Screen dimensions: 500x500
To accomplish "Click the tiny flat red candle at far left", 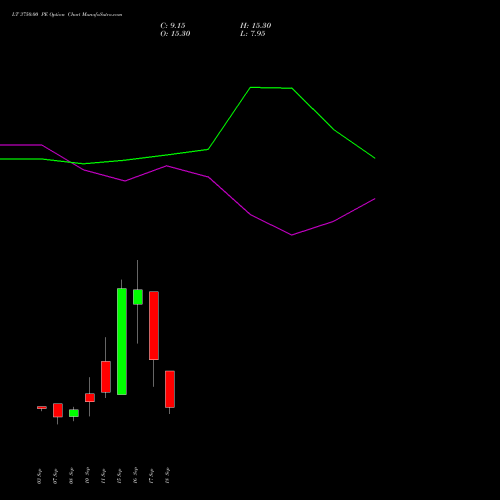I will click(x=42, y=407).
